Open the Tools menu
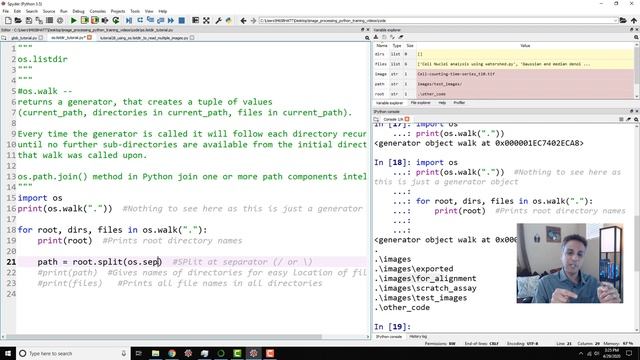The width and height of the screenshot is (640, 360). pos(135,11)
